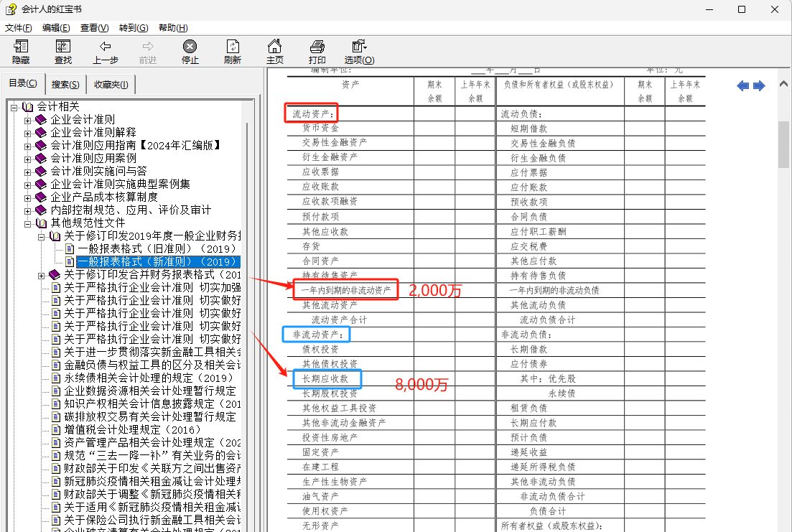Expand 关于修订印发合并财务报表格式 node

pyautogui.click(x=42, y=276)
